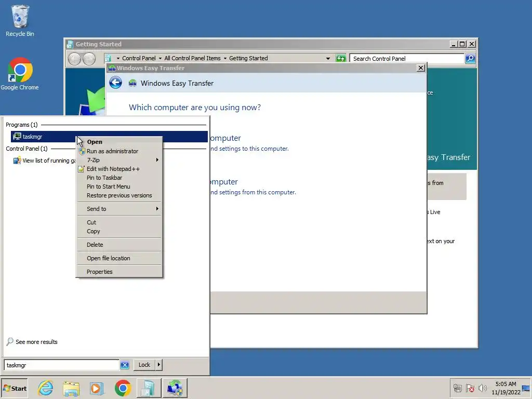
Task: Open Internet Explorer from the taskbar
Action: [x=46, y=388]
